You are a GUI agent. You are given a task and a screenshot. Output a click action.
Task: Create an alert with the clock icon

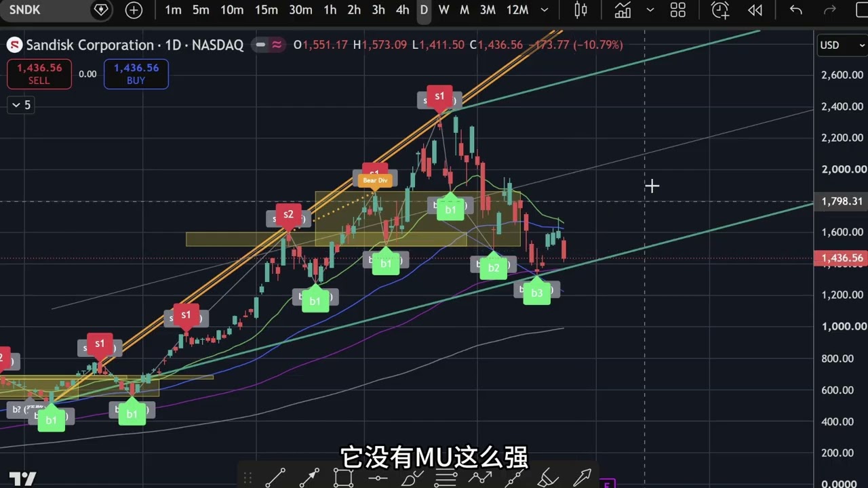[x=720, y=10]
